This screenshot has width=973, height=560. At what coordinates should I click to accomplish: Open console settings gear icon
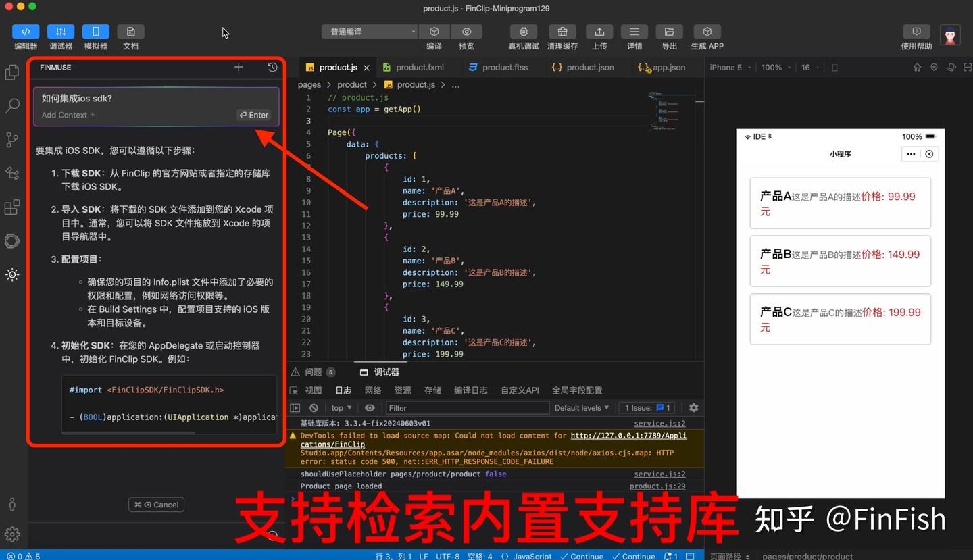(x=693, y=408)
